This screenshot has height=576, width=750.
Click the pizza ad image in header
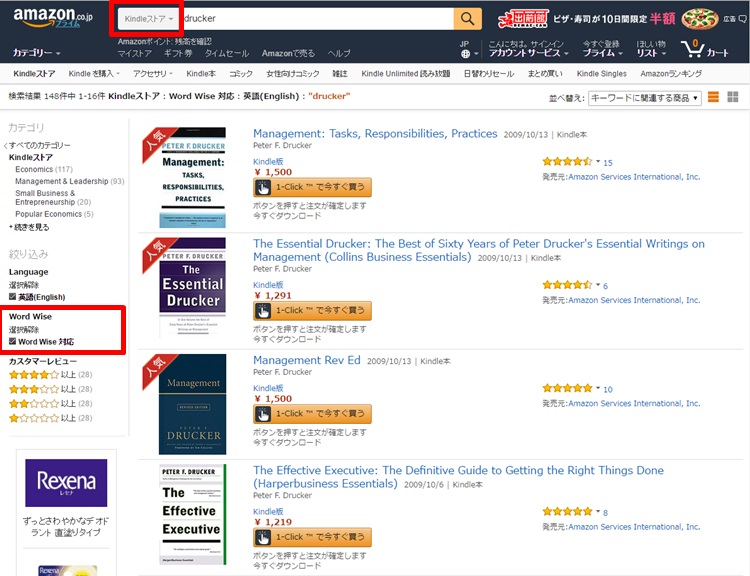click(x=700, y=19)
